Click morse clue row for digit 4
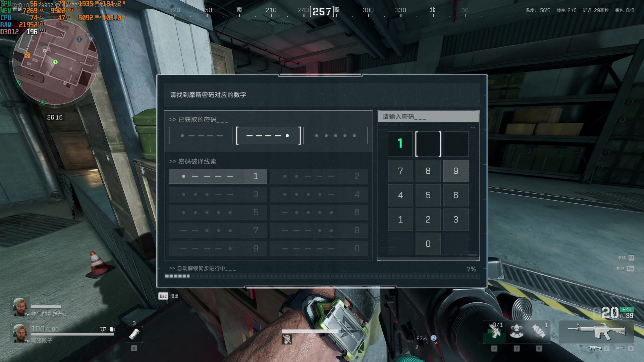Viewport: 644px width, 362px height. coord(319,194)
